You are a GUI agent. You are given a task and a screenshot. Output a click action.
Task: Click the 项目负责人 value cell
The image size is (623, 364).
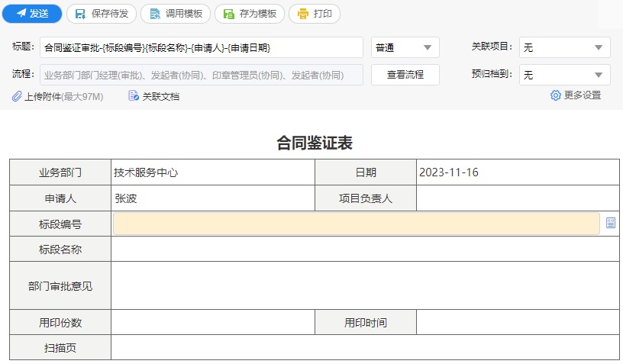pos(518,198)
